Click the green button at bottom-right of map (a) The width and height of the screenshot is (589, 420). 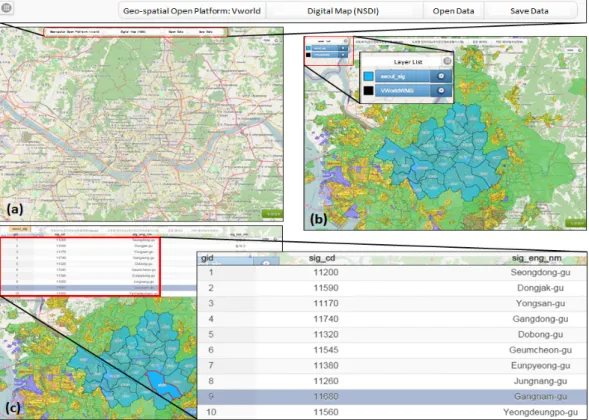pyautogui.click(x=272, y=214)
